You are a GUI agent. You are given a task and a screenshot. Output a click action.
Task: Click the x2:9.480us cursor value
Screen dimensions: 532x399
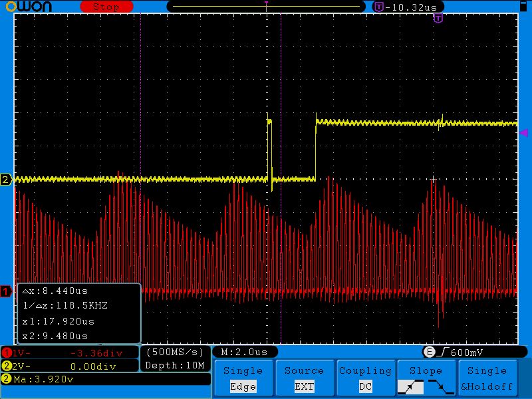pos(55,336)
